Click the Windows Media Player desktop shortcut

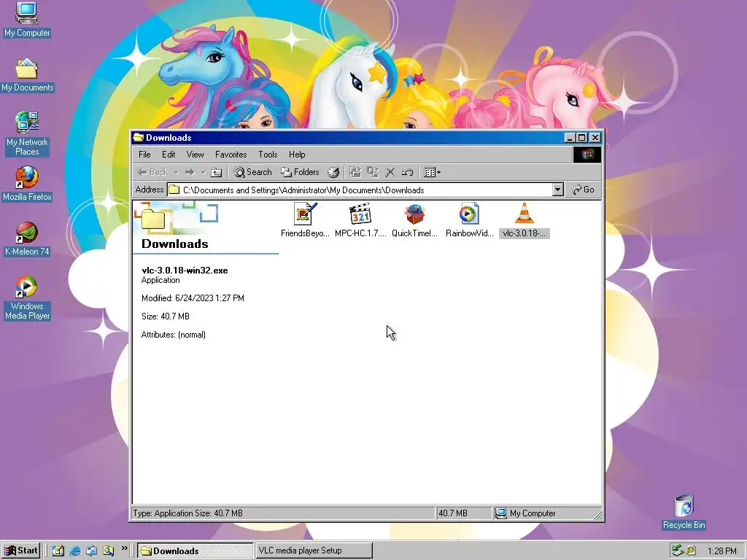coord(27,298)
